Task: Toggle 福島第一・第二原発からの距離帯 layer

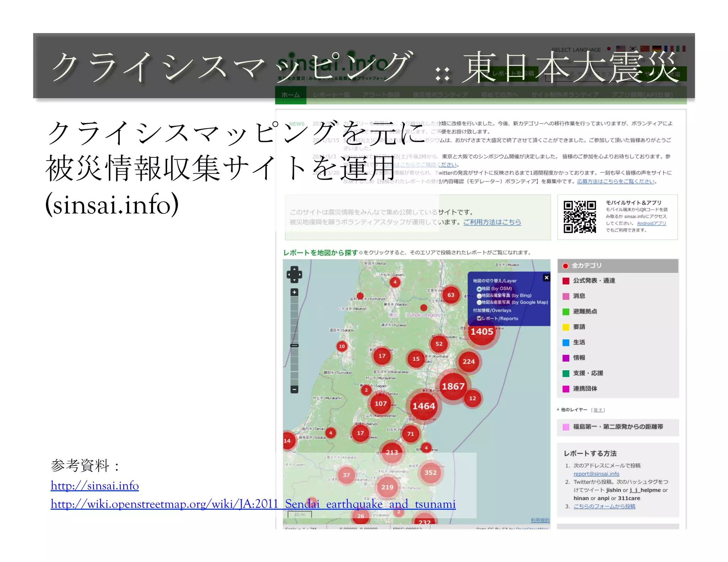Action: click(618, 427)
